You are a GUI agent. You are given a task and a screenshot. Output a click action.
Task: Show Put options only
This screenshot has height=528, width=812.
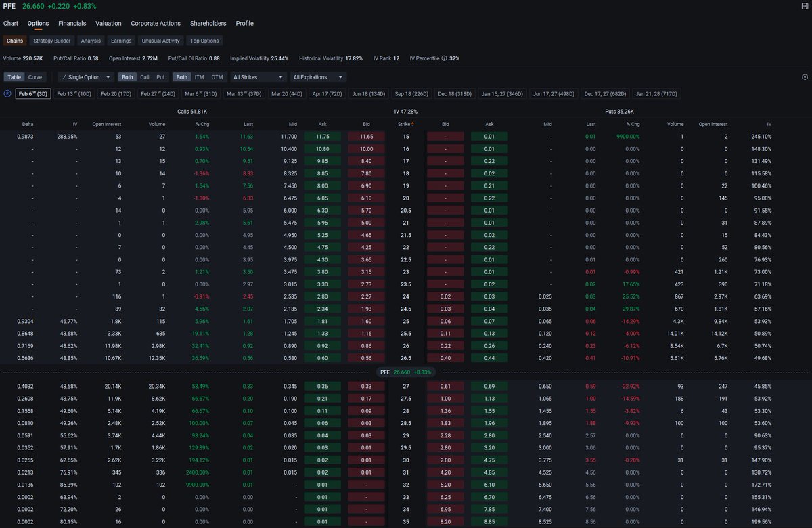coord(160,77)
